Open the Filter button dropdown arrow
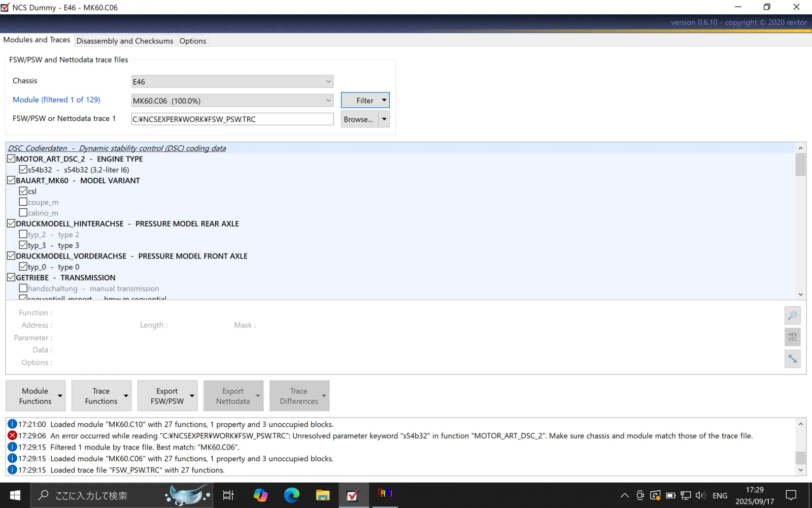Viewport: 812px width, 508px height. tap(384, 100)
